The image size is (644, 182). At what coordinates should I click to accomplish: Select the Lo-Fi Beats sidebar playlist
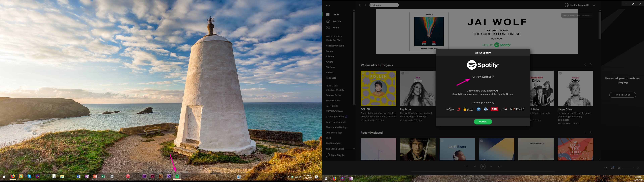click(x=332, y=106)
